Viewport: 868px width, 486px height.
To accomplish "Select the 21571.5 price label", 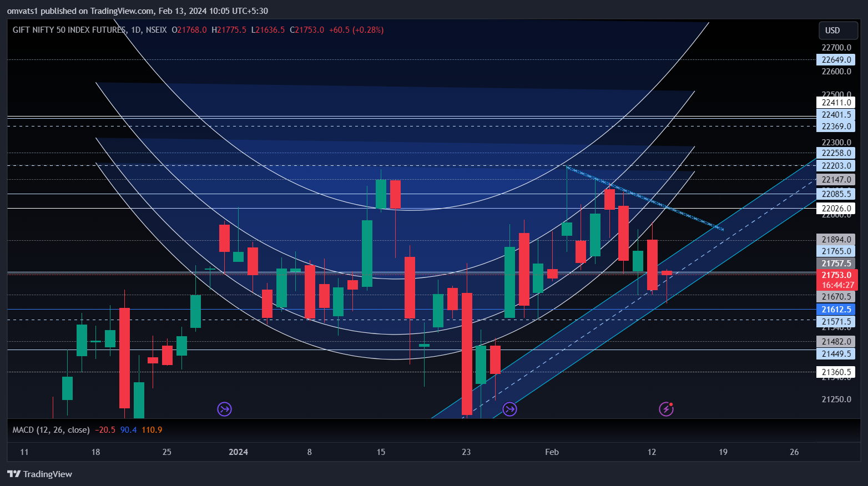I will tap(836, 322).
